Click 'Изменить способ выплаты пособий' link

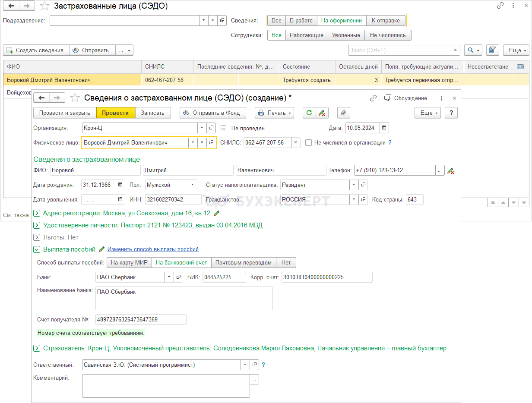pyautogui.click(x=153, y=249)
